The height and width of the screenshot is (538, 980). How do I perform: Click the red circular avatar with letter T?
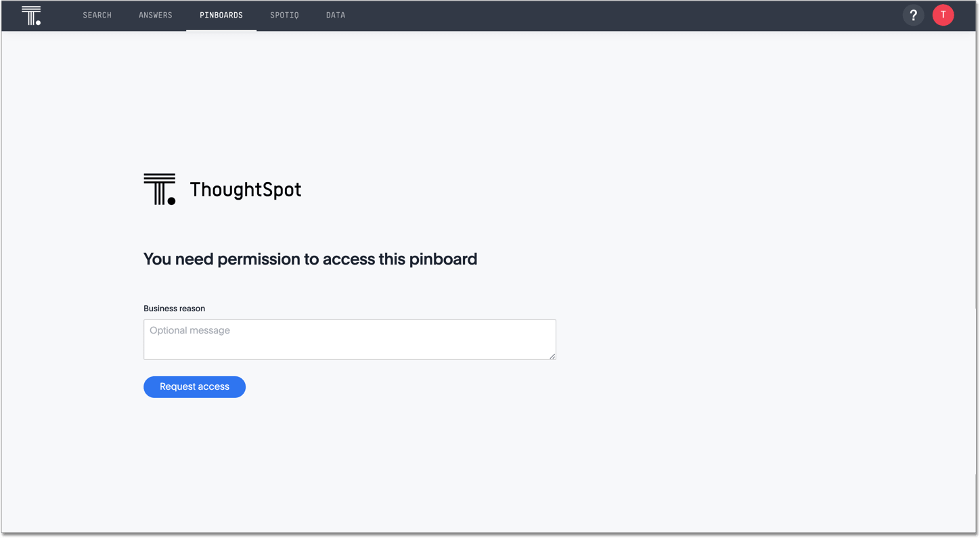943,15
